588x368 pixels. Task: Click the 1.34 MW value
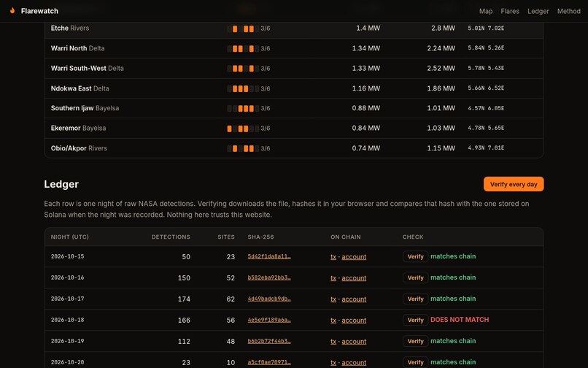click(366, 48)
